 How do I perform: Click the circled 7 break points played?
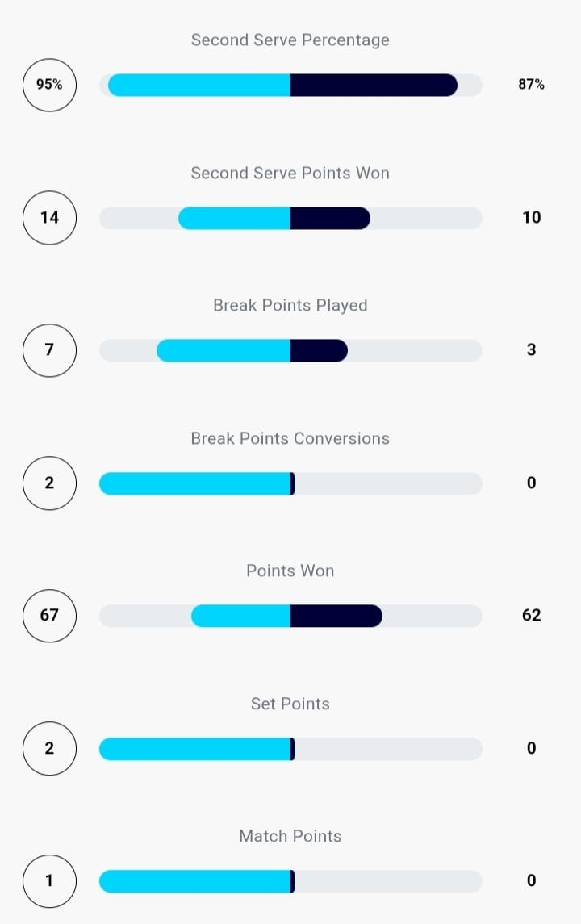pyautogui.click(x=49, y=349)
